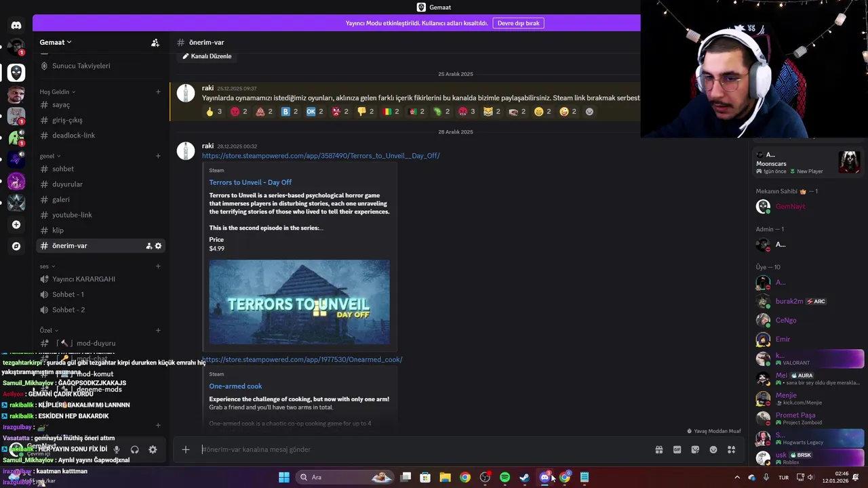Add a reaction to raki's first message
The width and height of the screenshot is (868, 488).
(589, 112)
